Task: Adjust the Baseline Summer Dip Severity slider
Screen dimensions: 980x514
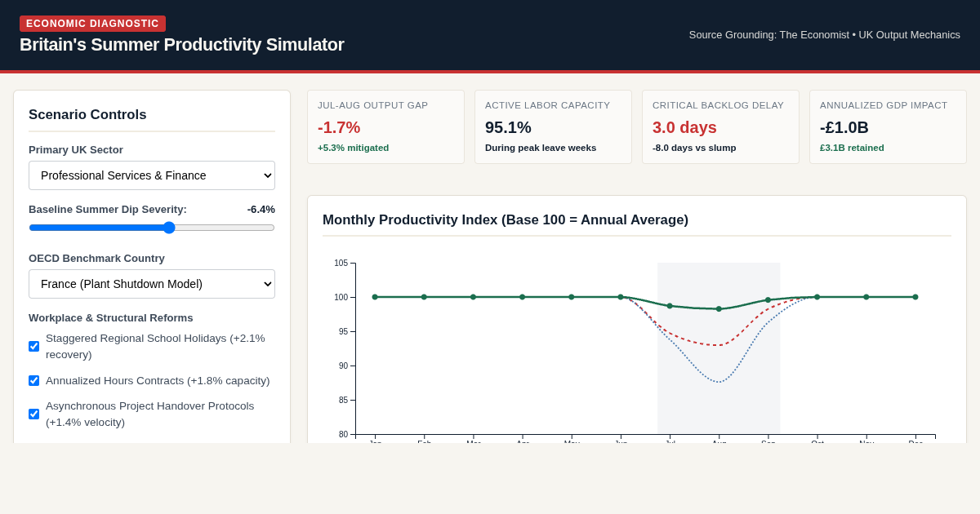Action: 152,228
